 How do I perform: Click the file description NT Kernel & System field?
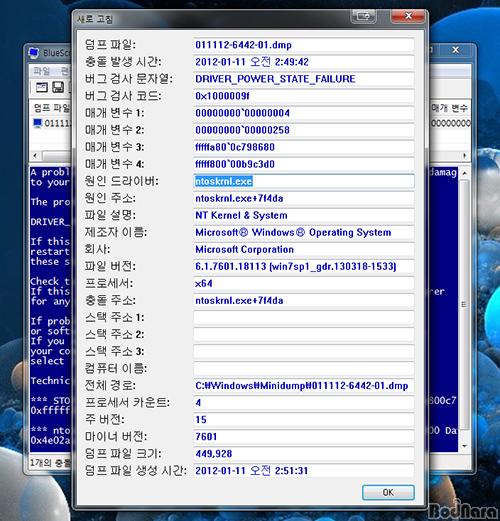click(x=304, y=215)
